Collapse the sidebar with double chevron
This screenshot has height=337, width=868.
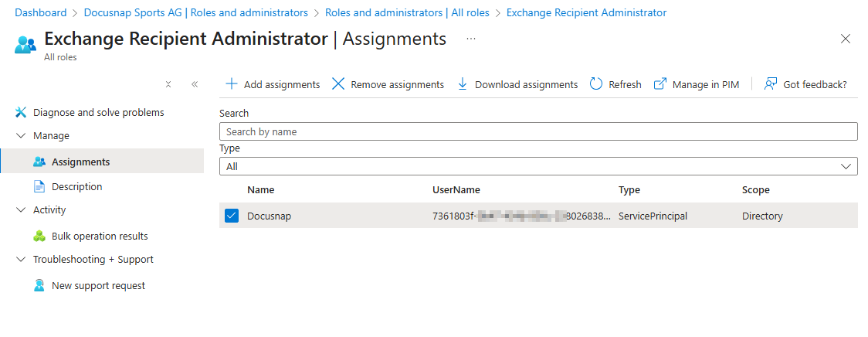(x=195, y=84)
